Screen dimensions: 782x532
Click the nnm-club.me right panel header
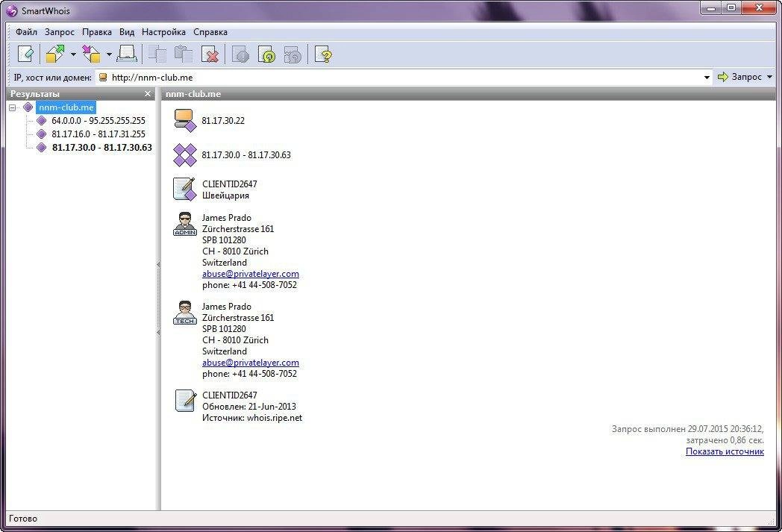tap(193, 94)
